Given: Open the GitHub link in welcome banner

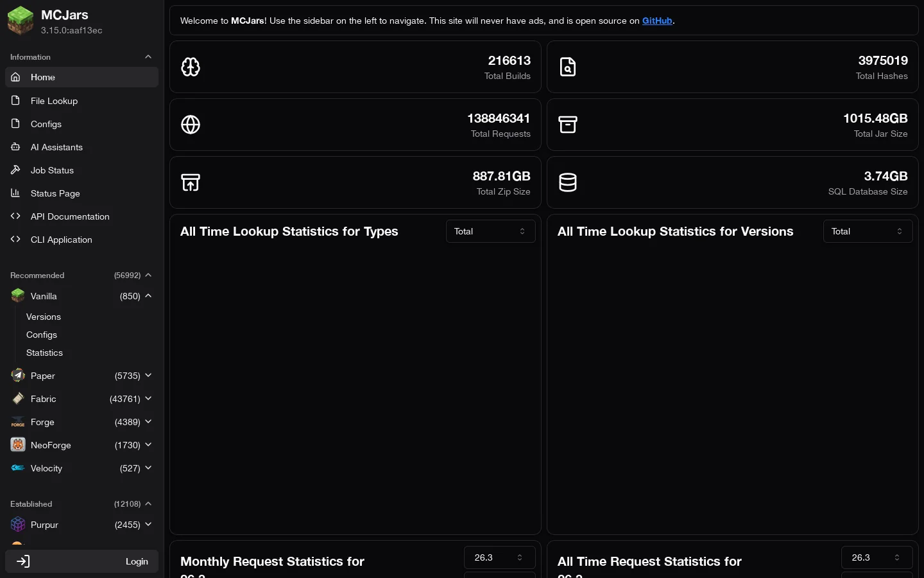Looking at the screenshot, I should [657, 21].
